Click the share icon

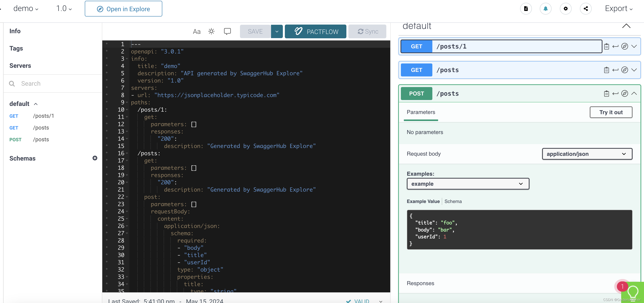[x=586, y=9]
